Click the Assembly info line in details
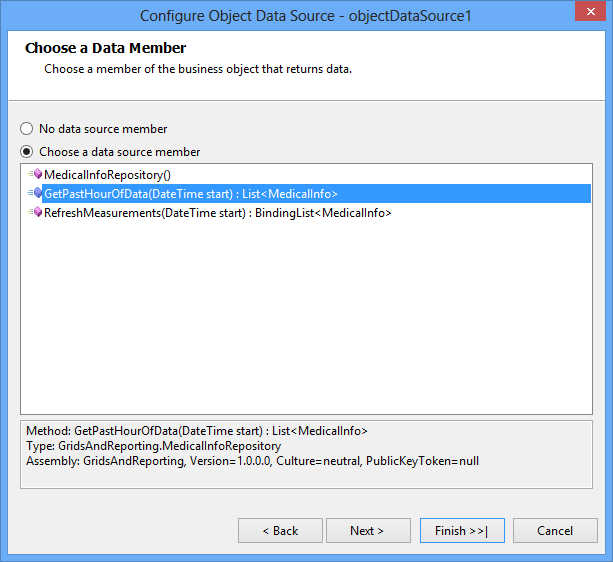Viewport: 613px width, 562px height. click(253, 461)
